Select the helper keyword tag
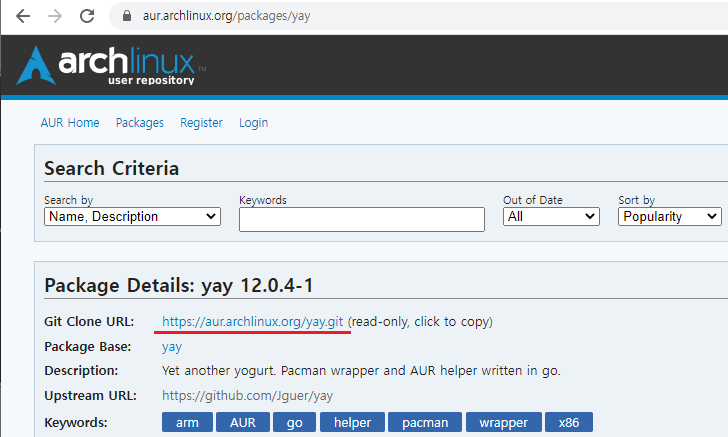This screenshot has height=437, width=728. (352, 422)
